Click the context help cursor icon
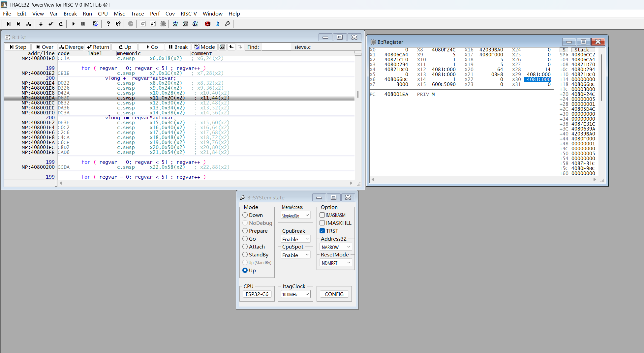Screen dimensions: 644x353 [118, 24]
